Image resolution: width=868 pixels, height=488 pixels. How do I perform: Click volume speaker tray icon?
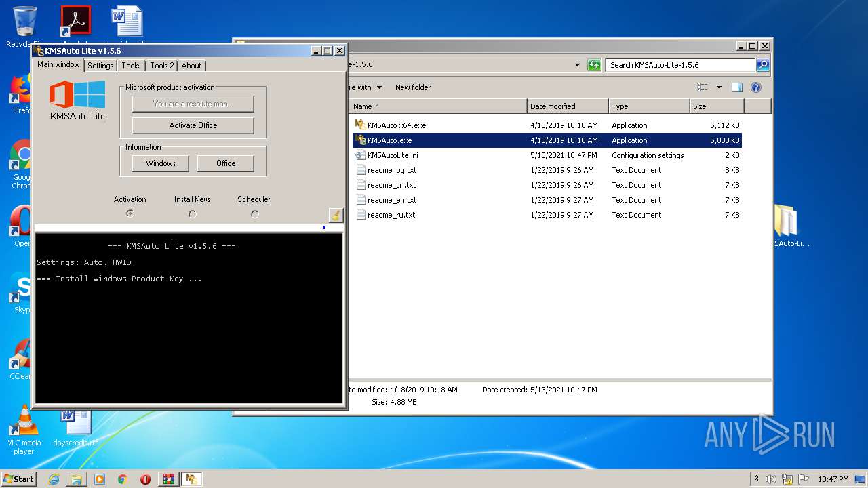771,479
